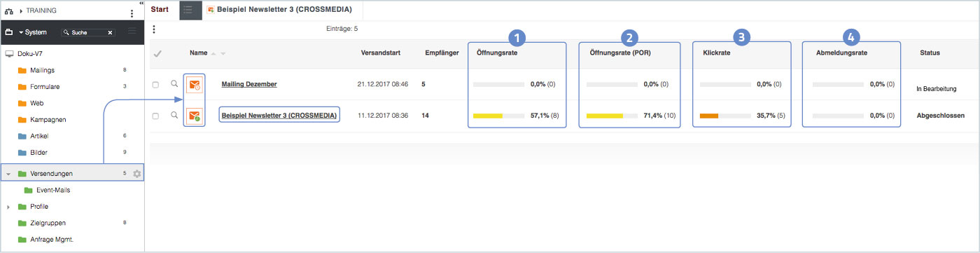Image resolution: width=980 pixels, height=253 pixels.
Task: Open three-dot menu next to TRAINING
Action: click(132, 13)
